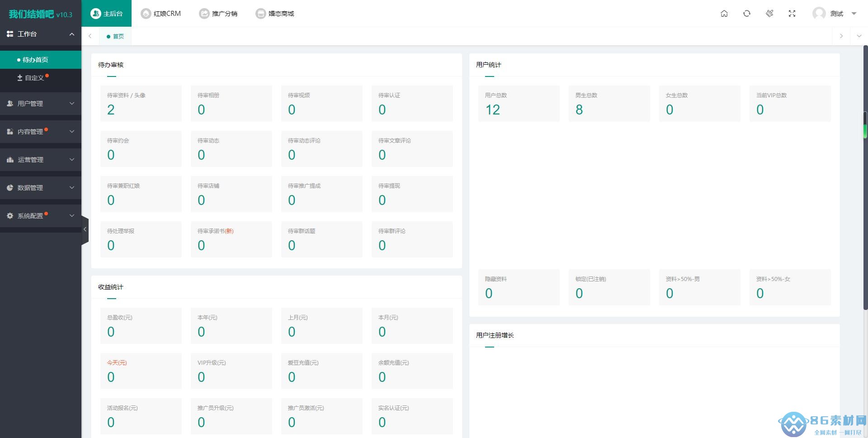The width and height of the screenshot is (868, 438).
Task: Click the 今天(元) revenue card
Action: 141,371
